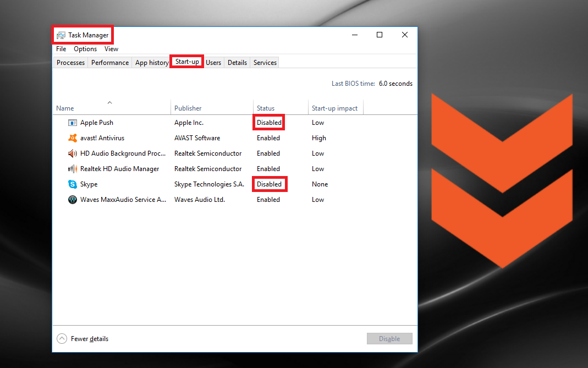The image size is (588, 368).
Task: Switch to the Processes tab
Action: click(70, 63)
